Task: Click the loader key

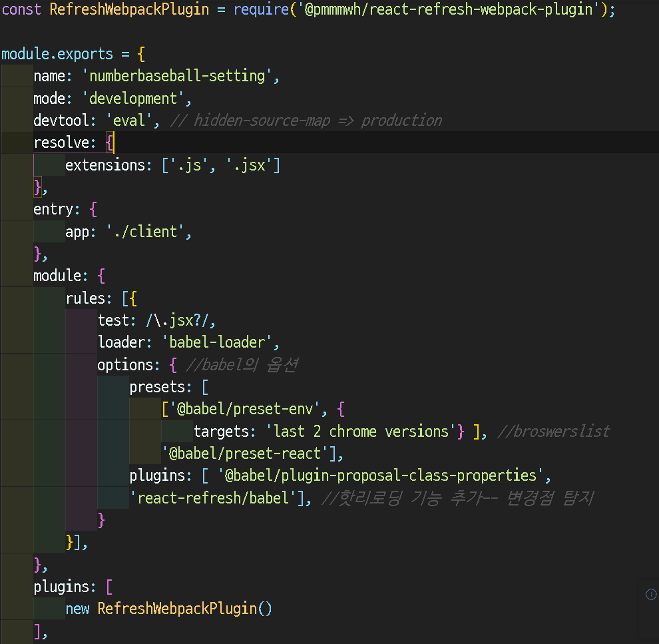Action: coord(121,342)
